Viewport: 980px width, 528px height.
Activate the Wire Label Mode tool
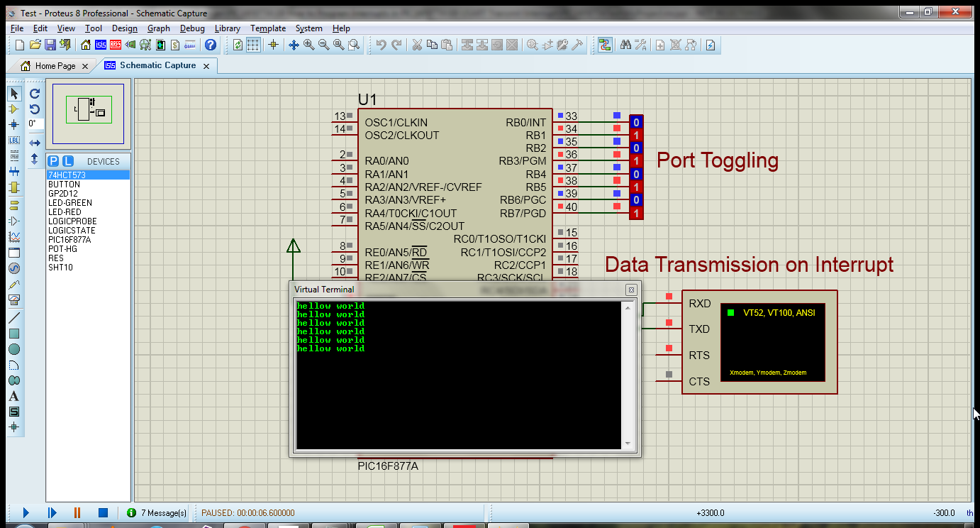(x=14, y=140)
